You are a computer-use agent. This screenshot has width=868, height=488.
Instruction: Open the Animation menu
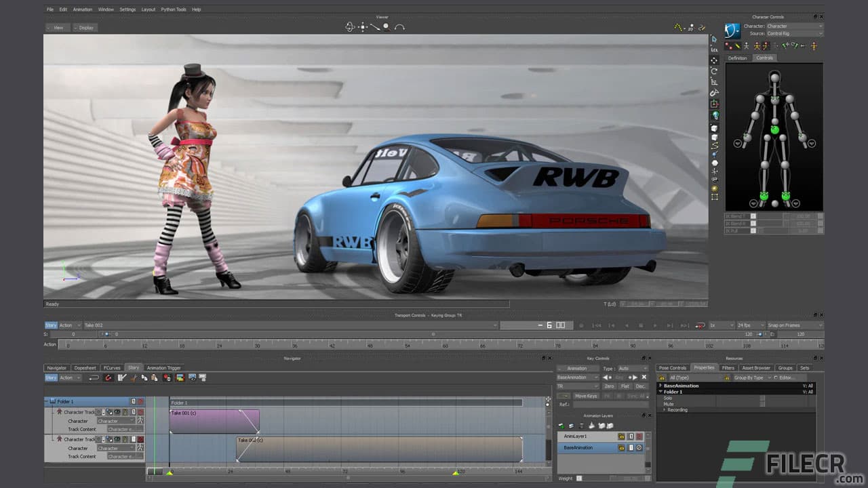pos(82,9)
